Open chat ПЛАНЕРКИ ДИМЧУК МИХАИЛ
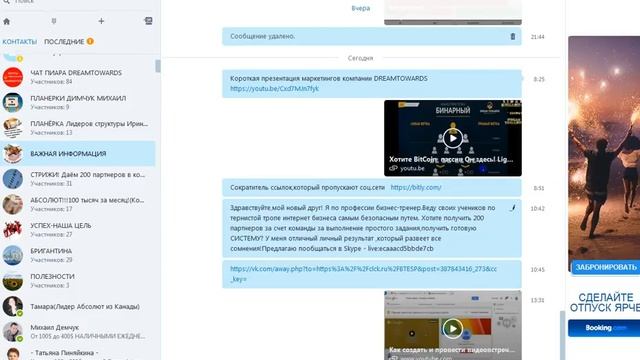The height and width of the screenshot is (360, 640). [78, 102]
